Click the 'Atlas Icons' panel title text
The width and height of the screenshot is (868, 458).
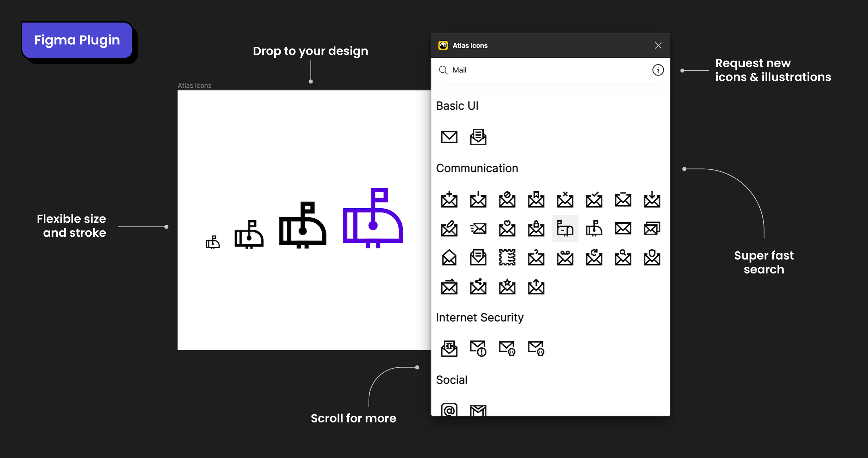tap(470, 45)
